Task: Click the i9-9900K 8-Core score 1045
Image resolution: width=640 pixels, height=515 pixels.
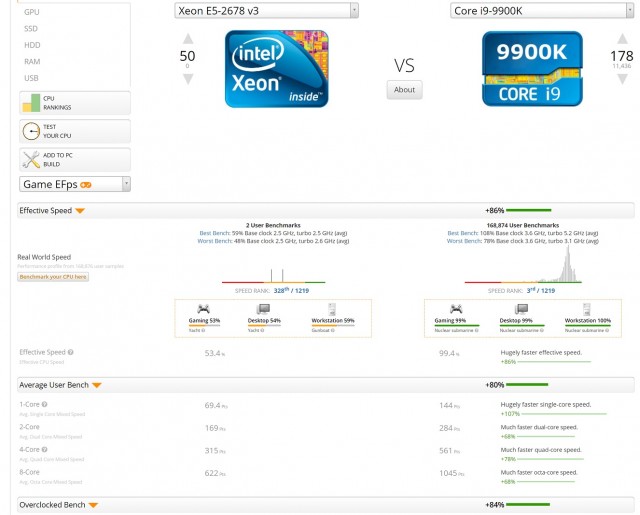Action: point(451,473)
